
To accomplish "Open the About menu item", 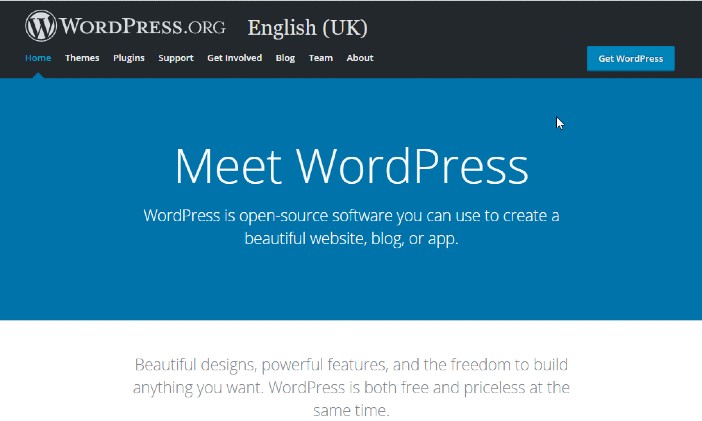I will 360,58.
